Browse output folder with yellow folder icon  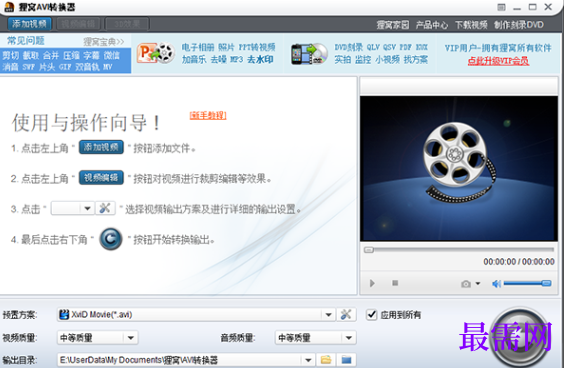click(x=326, y=360)
